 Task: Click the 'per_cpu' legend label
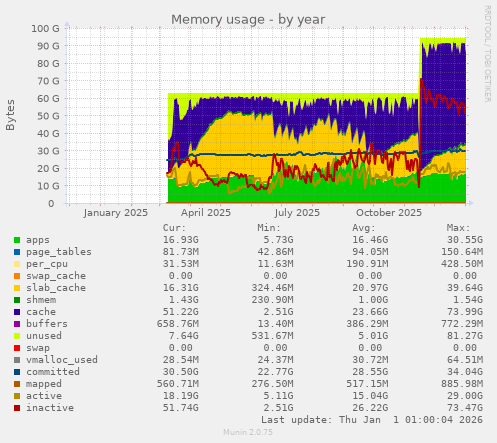point(47,264)
